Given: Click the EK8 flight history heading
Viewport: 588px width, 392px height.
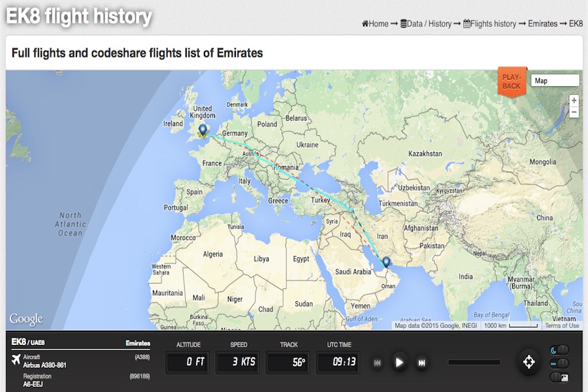Looking at the screenshot, I should point(79,16).
